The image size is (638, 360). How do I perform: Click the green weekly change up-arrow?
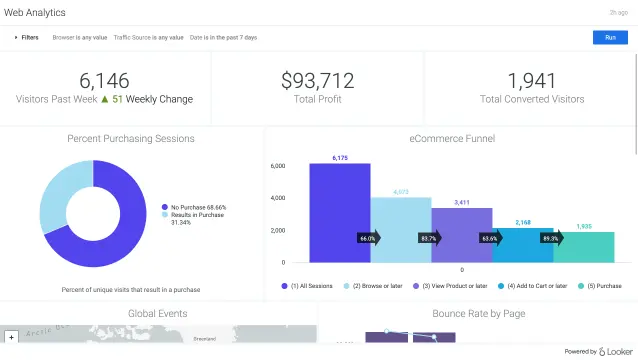click(x=105, y=99)
